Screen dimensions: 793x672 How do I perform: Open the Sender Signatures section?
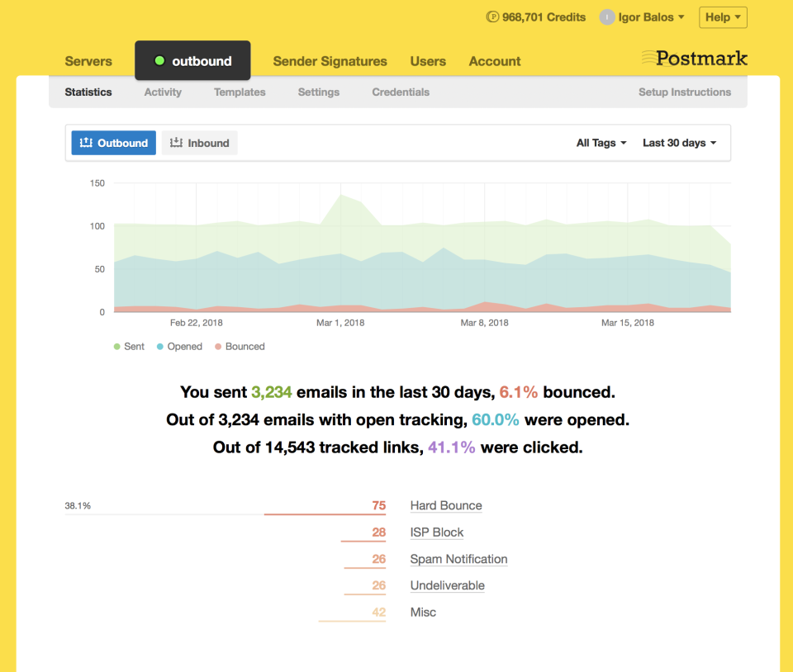(x=330, y=61)
